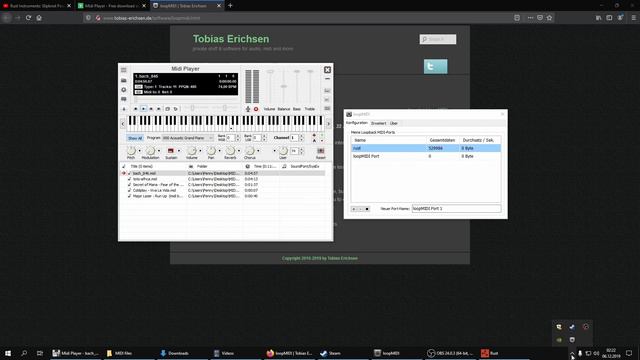Open Midi Player settings gear
640x360 pixels.
[x=124, y=89]
